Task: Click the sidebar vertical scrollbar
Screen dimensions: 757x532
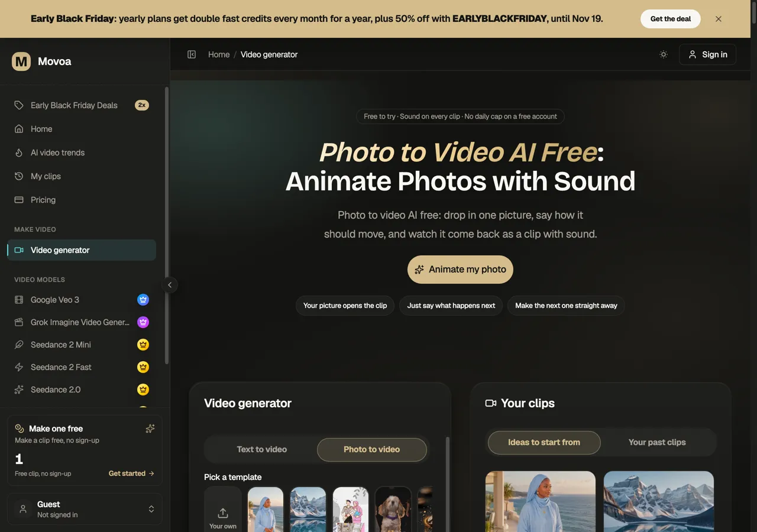Action: click(x=167, y=226)
